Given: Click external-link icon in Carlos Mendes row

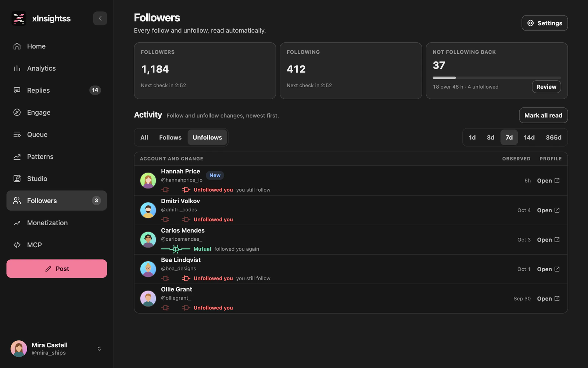Looking at the screenshot, I should click(x=557, y=240).
